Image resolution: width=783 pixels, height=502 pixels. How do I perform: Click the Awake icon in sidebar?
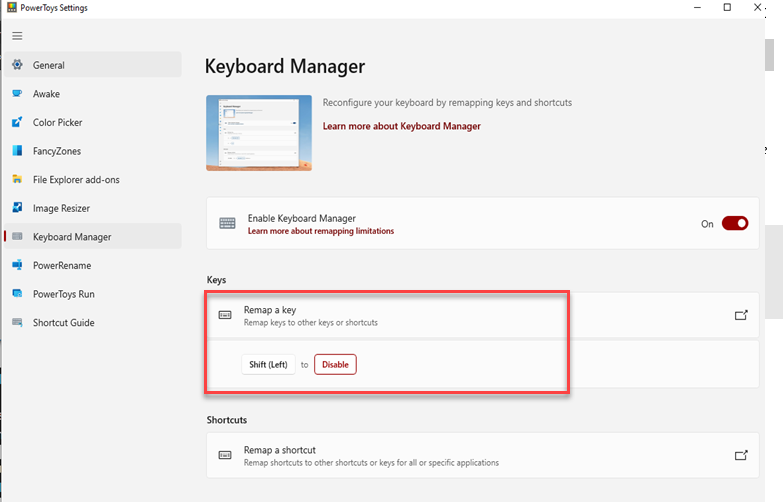click(x=17, y=94)
